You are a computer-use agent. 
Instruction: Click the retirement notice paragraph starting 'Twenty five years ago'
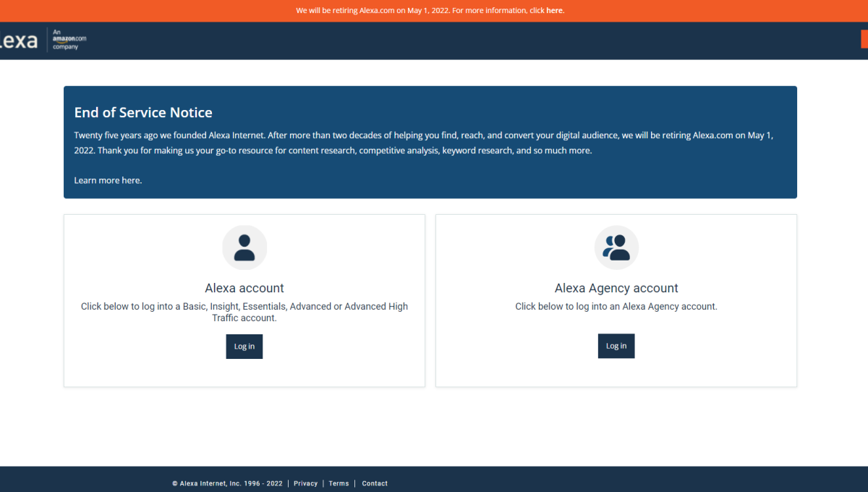point(428,143)
